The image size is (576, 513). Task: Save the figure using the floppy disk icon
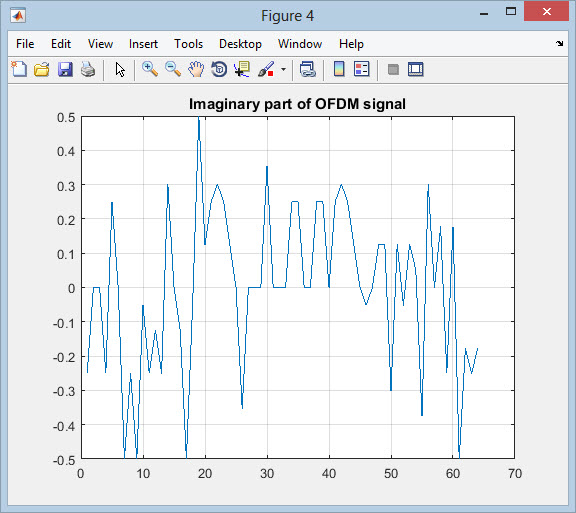pyautogui.click(x=65, y=69)
